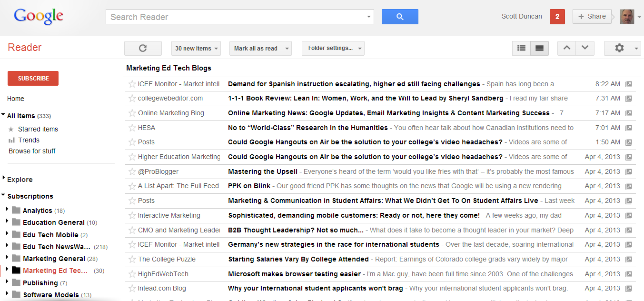This screenshot has height=301, width=644.
Task: Go to previous item with up arrow
Action: 566,48
